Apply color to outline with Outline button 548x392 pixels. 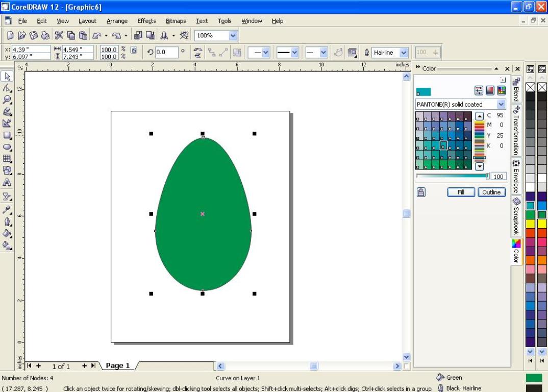coord(491,192)
